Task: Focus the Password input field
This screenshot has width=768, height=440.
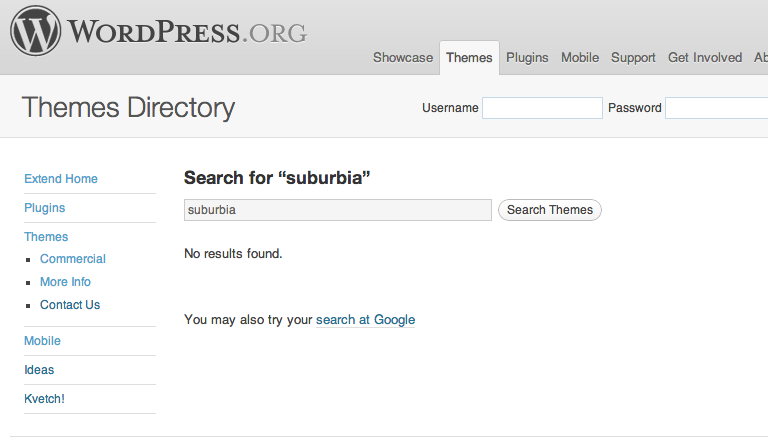Action: (x=717, y=108)
